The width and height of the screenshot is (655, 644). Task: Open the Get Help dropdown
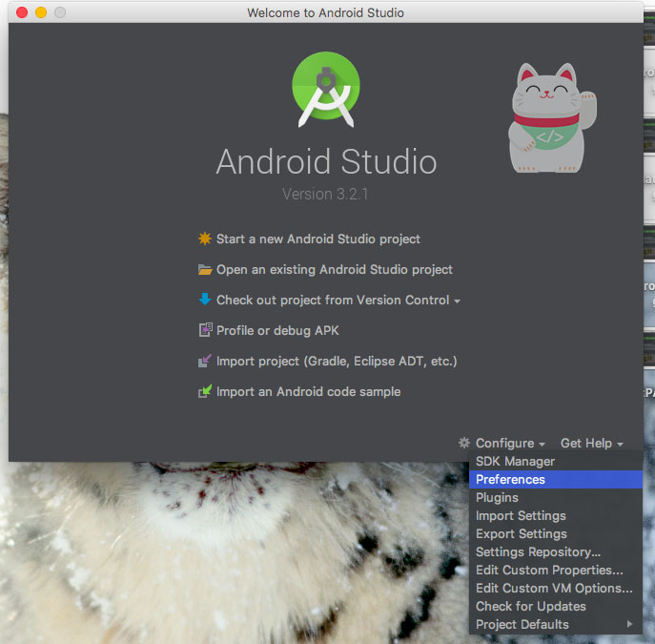(591, 443)
